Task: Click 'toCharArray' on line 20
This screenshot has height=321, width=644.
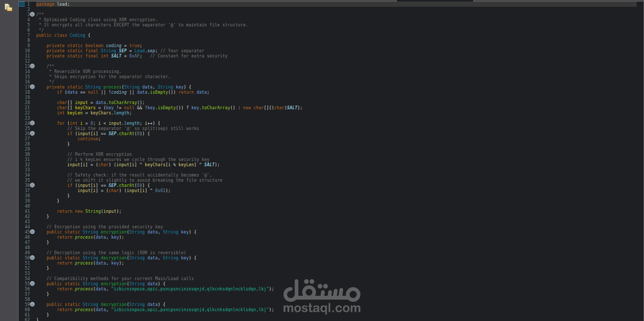Action: pos(123,103)
